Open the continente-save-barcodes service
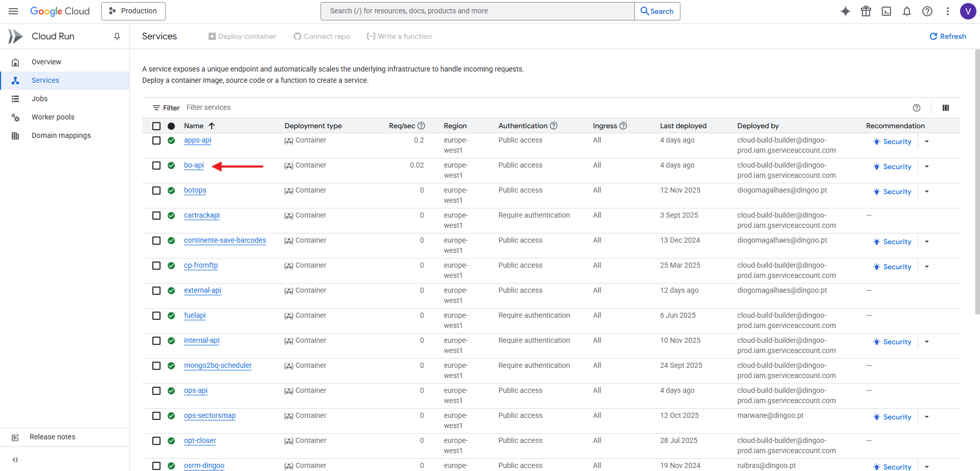This screenshot has width=980, height=471. (x=224, y=240)
